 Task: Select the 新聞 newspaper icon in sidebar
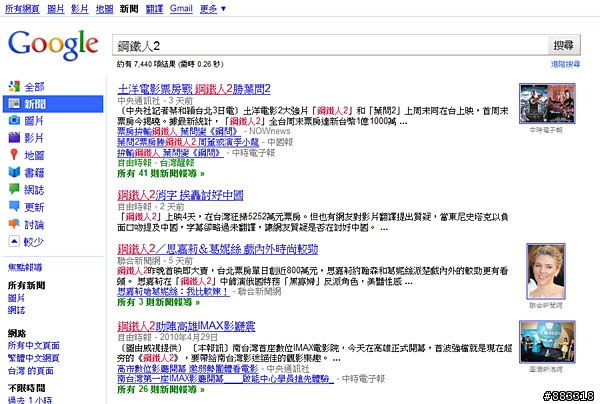tap(14, 104)
